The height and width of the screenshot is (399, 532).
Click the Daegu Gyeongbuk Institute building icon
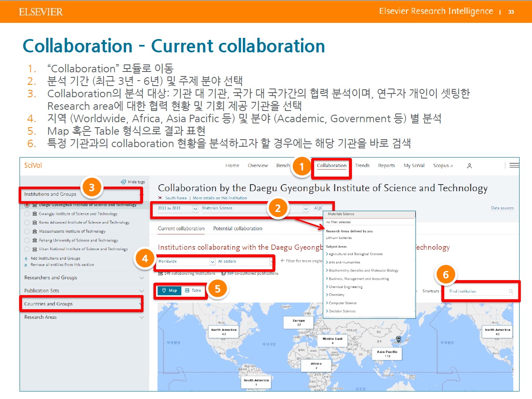[x=35, y=205]
